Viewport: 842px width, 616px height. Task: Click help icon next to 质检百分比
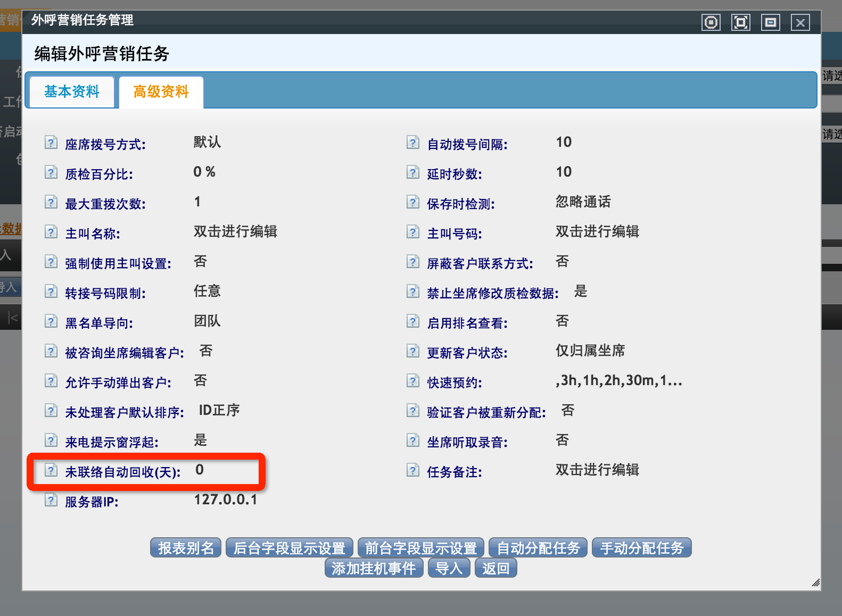pyautogui.click(x=51, y=172)
